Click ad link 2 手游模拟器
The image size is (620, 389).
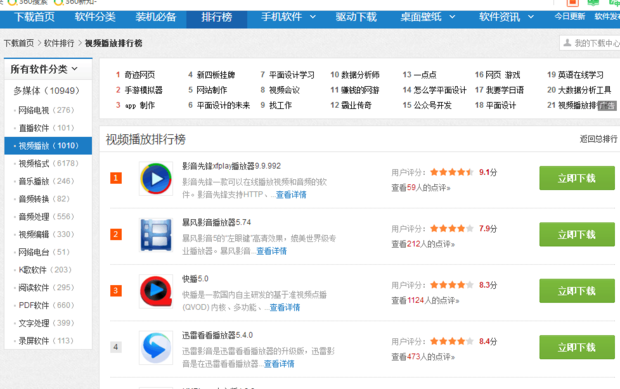click(x=144, y=90)
